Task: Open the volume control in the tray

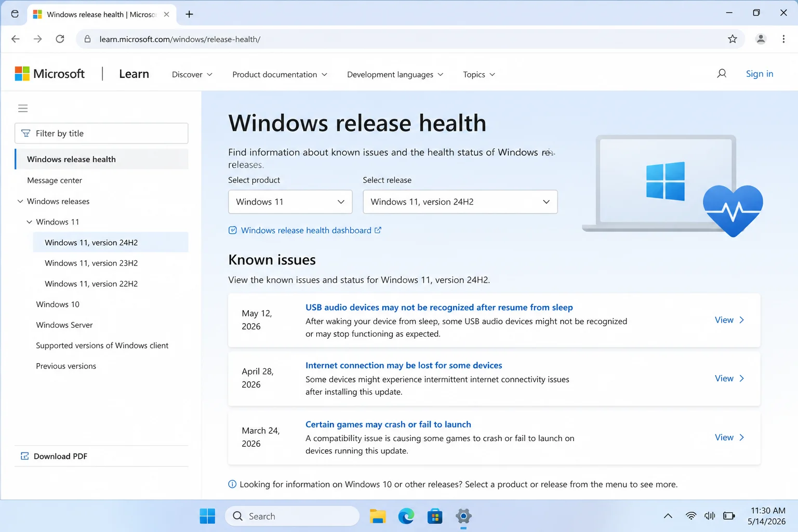Action: [710, 516]
